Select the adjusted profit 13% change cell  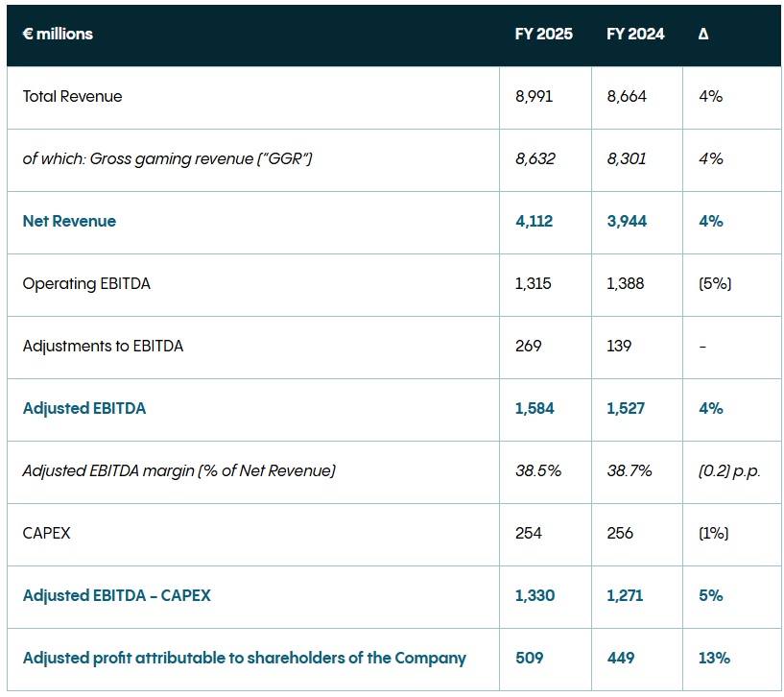(x=714, y=658)
